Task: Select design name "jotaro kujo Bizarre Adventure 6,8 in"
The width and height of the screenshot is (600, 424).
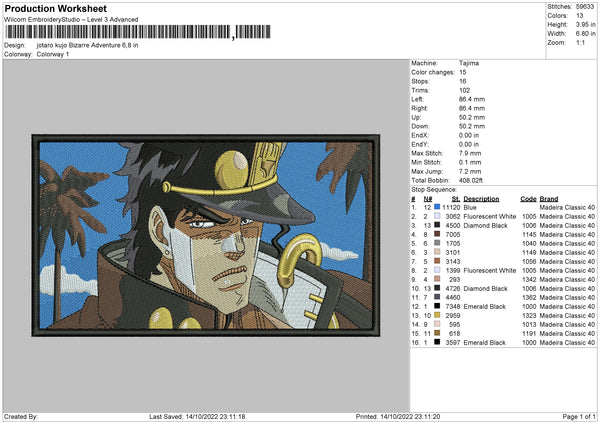Action: (88, 45)
